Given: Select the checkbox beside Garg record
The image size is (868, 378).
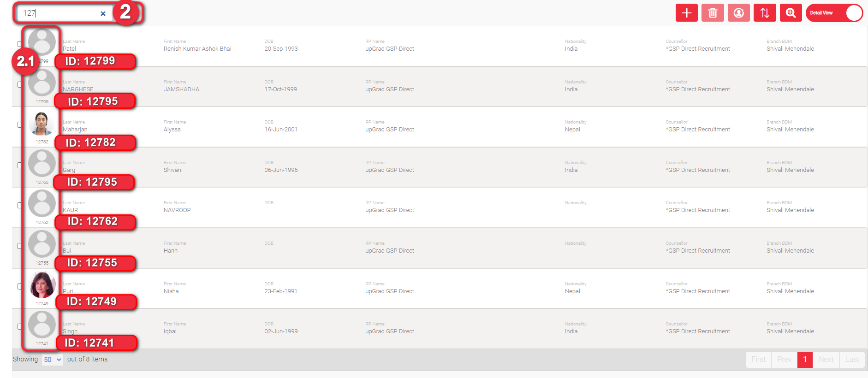Looking at the screenshot, I should (x=20, y=165).
